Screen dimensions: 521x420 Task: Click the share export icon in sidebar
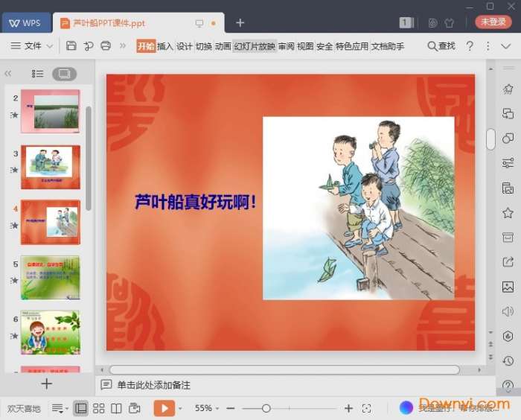coord(508,262)
